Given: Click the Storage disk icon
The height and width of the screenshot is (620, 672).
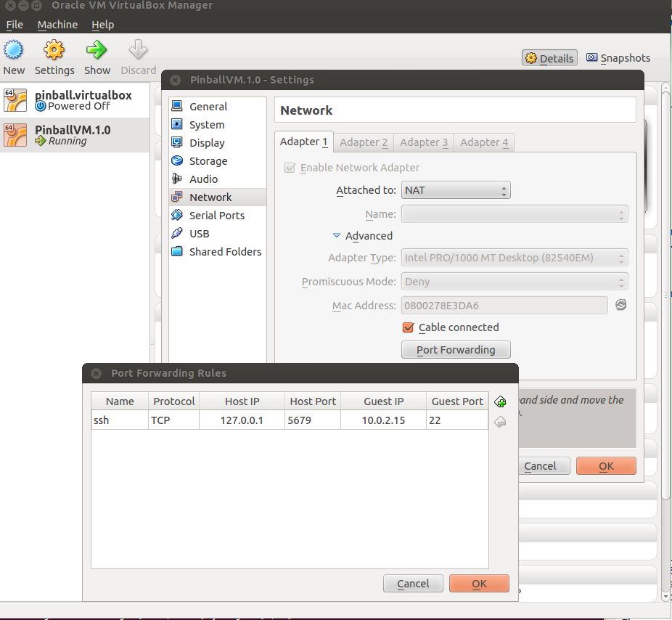Looking at the screenshot, I should point(177,160).
